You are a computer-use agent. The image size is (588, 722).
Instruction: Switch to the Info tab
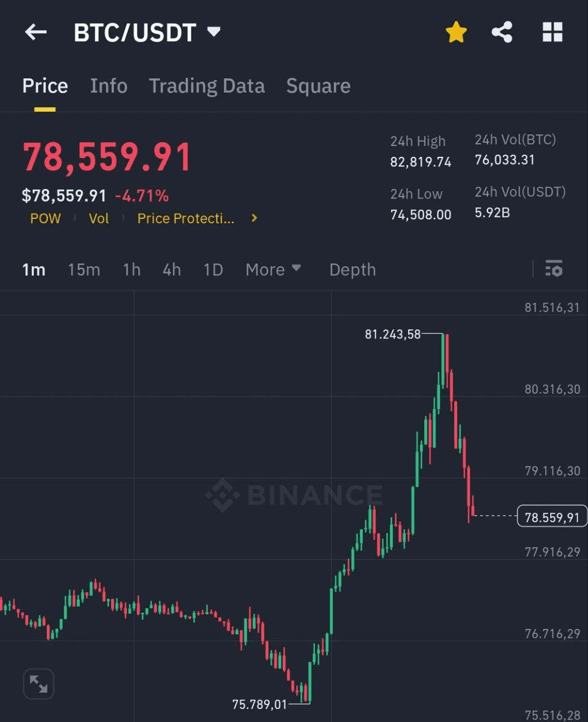[x=108, y=86]
